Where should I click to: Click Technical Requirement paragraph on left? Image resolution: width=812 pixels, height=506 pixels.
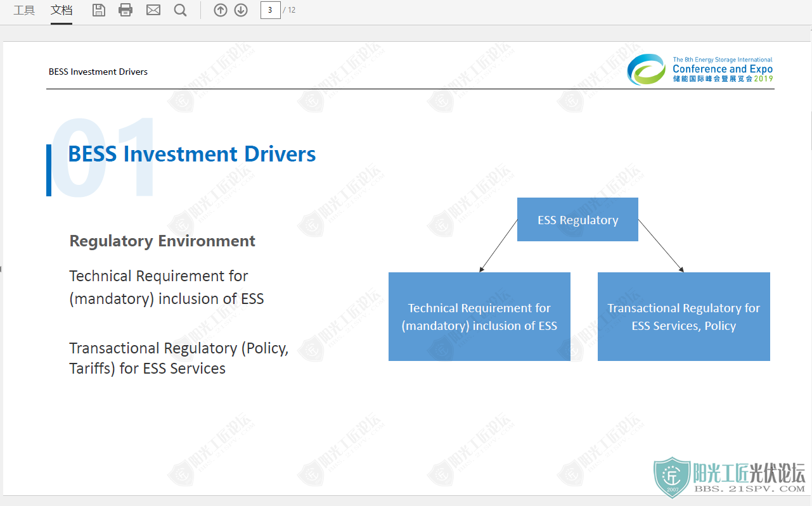(x=166, y=288)
